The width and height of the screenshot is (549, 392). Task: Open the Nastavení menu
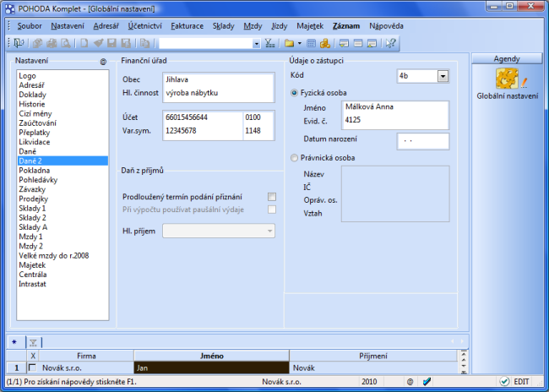pyautogui.click(x=68, y=26)
